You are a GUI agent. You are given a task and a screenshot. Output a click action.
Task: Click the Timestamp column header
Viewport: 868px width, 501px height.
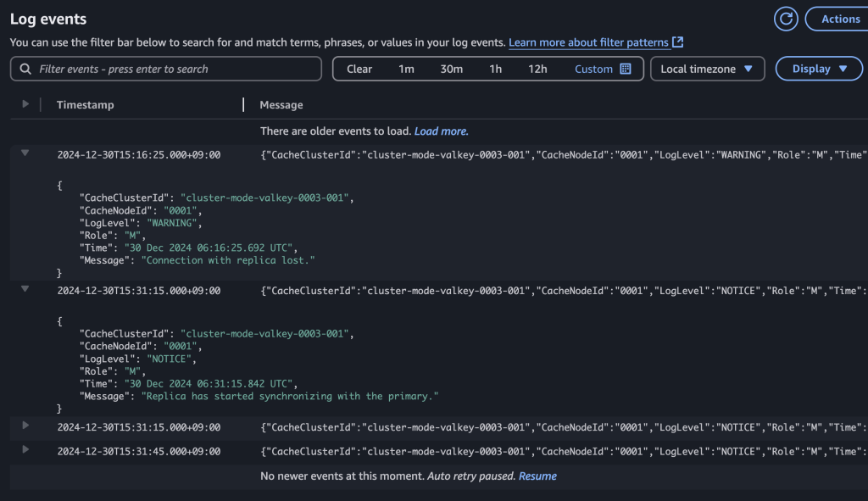click(86, 104)
